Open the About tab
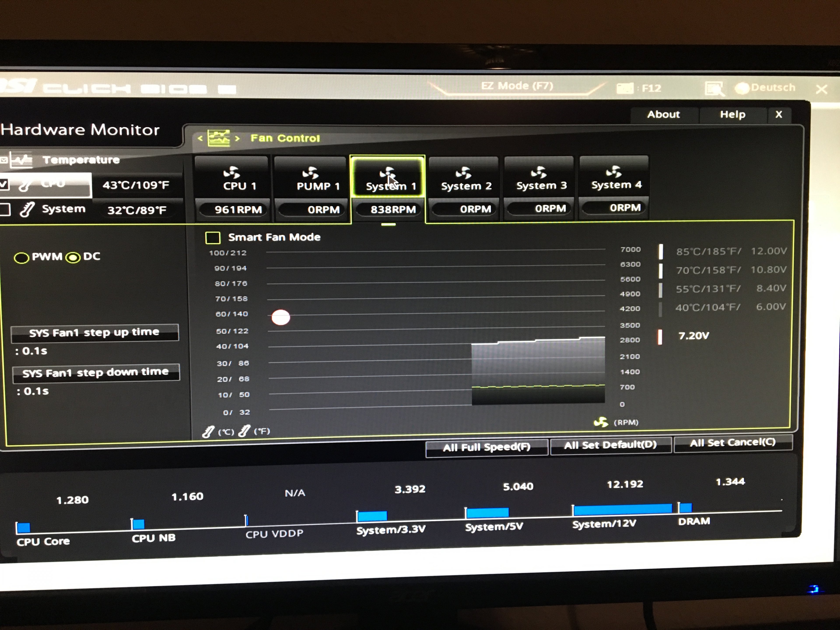840x630 pixels. point(663,114)
